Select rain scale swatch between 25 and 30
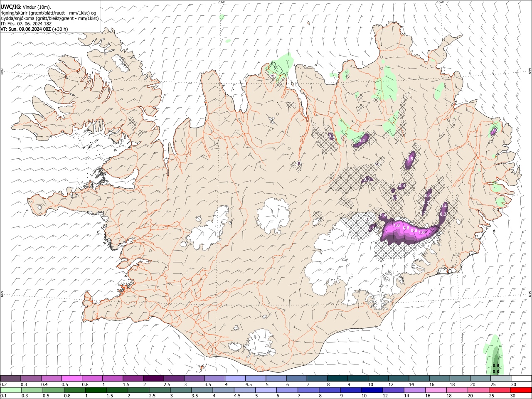This screenshot has height=399, width=532. (x=500, y=390)
